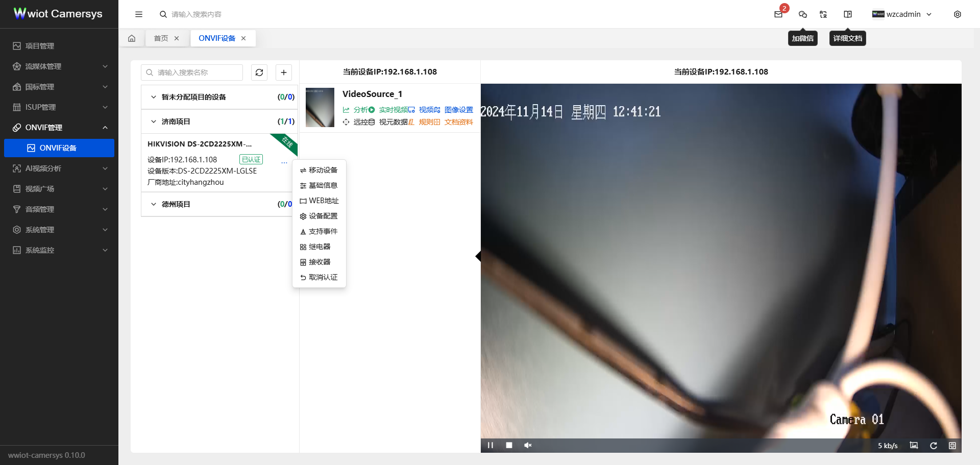The width and height of the screenshot is (980, 465).
Task: Collapse the 济南项目 project group
Action: coord(154,121)
